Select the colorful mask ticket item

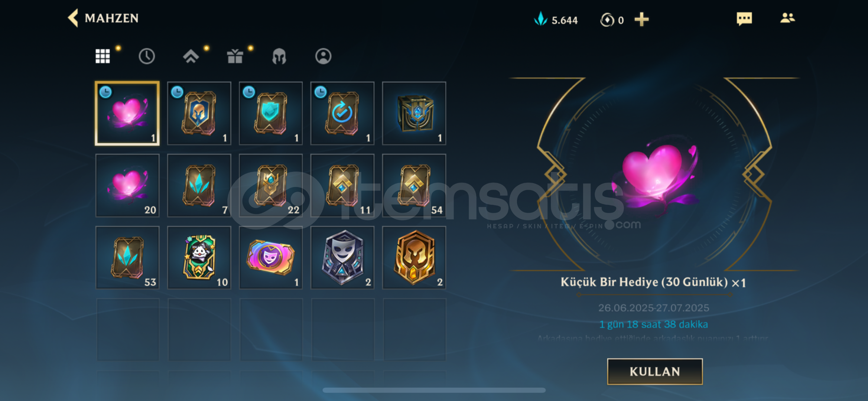point(271,257)
